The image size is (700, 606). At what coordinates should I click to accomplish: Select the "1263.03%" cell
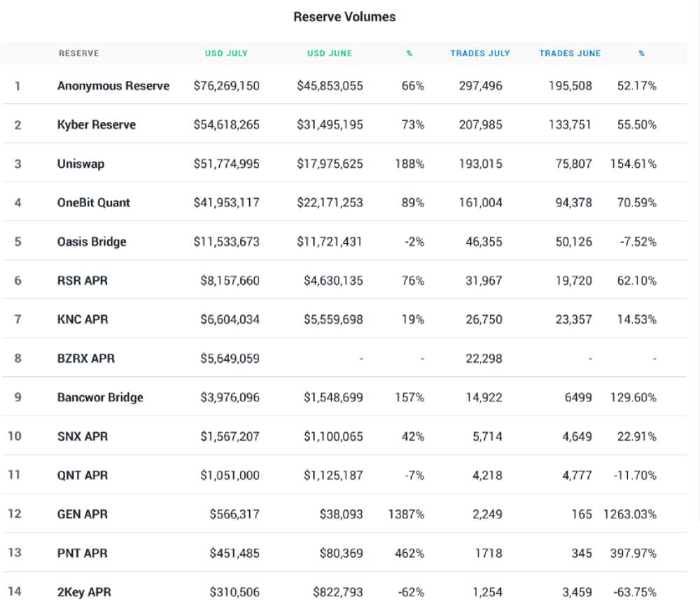coord(630,514)
